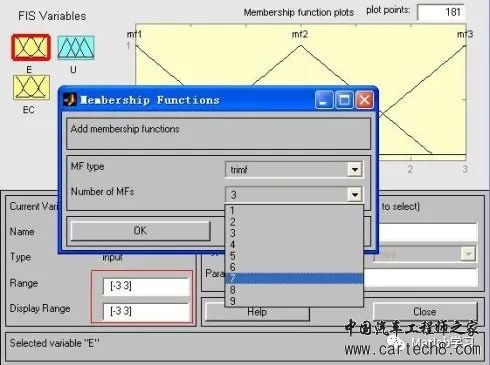This screenshot has height=365, width=490.
Task: Confirm with the OK button
Action: [140, 231]
